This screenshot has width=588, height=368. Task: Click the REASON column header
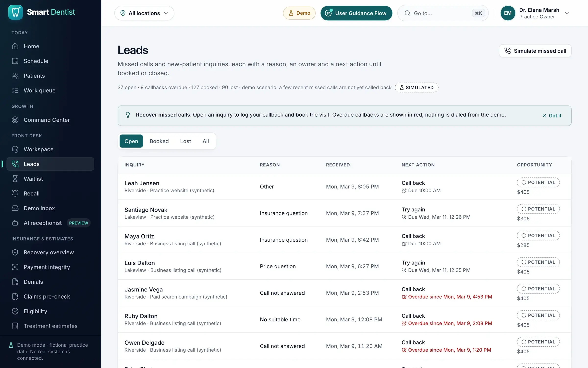click(270, 165)
